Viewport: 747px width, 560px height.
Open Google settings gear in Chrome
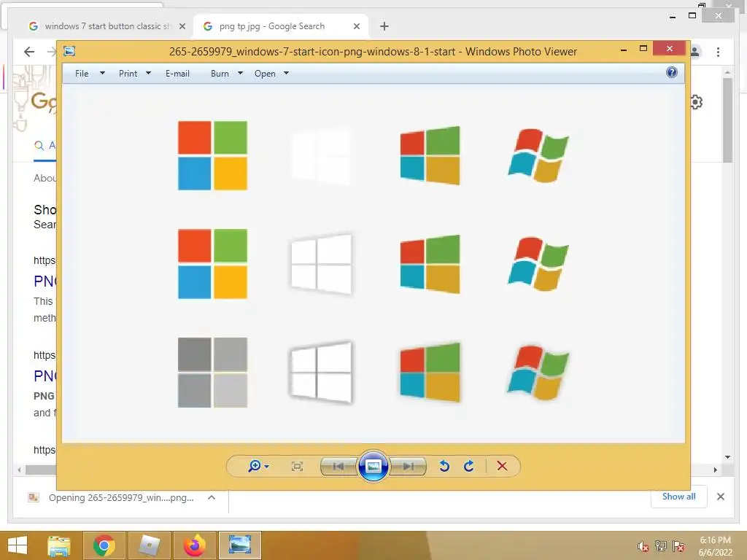click(x=696, y=102)
